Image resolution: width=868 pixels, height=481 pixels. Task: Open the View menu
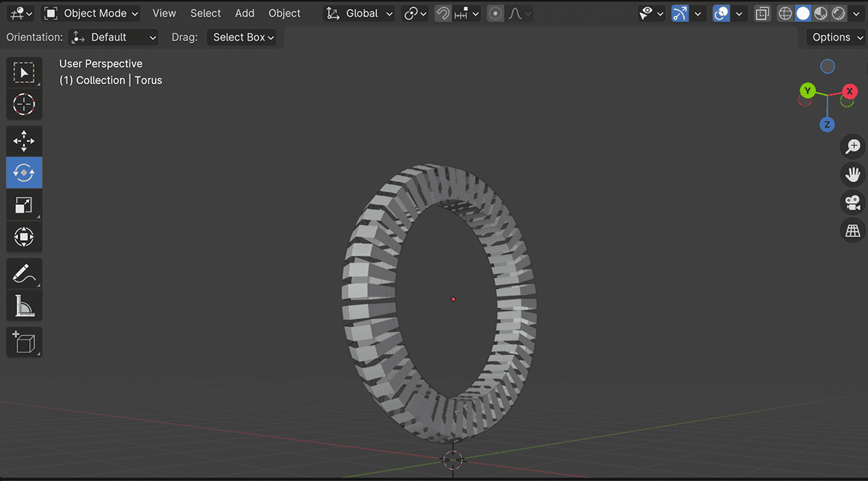pos(164,13)
